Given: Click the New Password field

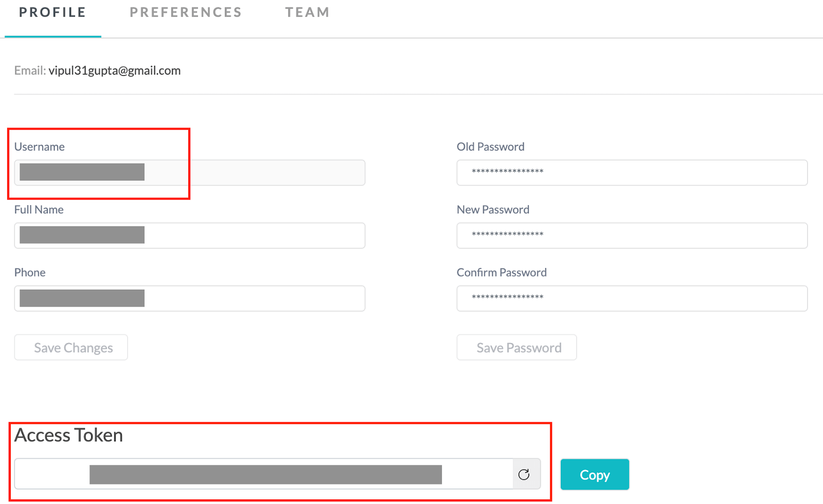Looking at the screenshot, I should click(632, 235).
